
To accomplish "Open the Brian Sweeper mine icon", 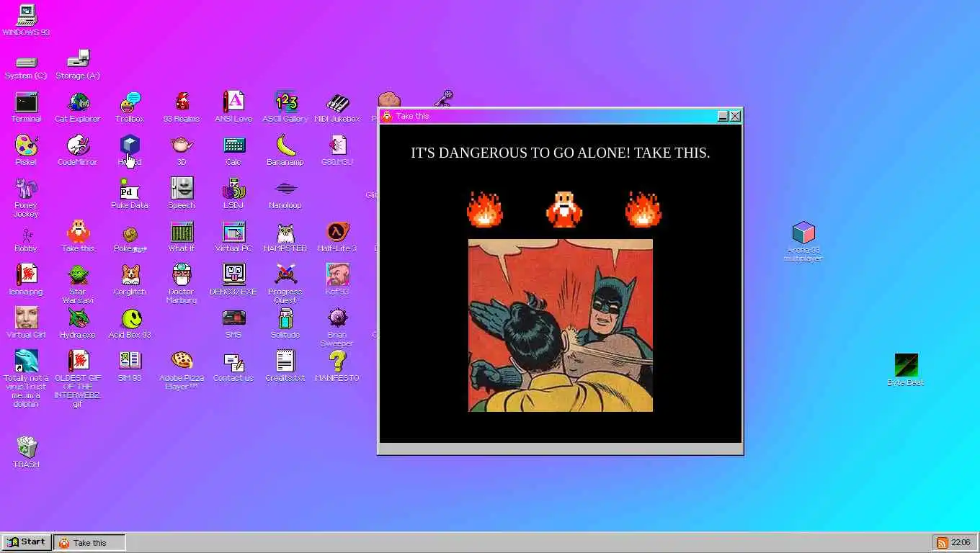I will pyautogui.click(x=337, y=328).
